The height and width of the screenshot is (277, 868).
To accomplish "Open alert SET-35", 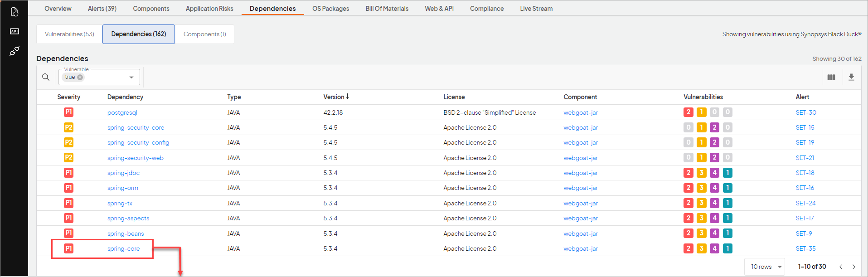I will 805,248.
